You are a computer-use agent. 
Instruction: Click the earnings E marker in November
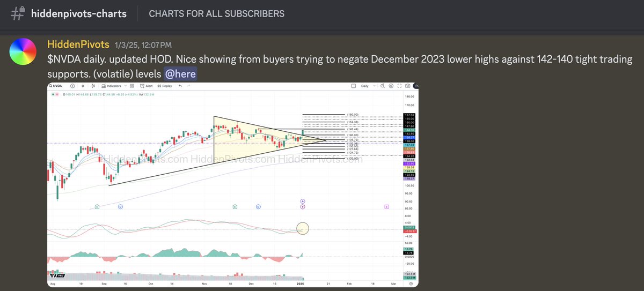click(x=235, y=206)
